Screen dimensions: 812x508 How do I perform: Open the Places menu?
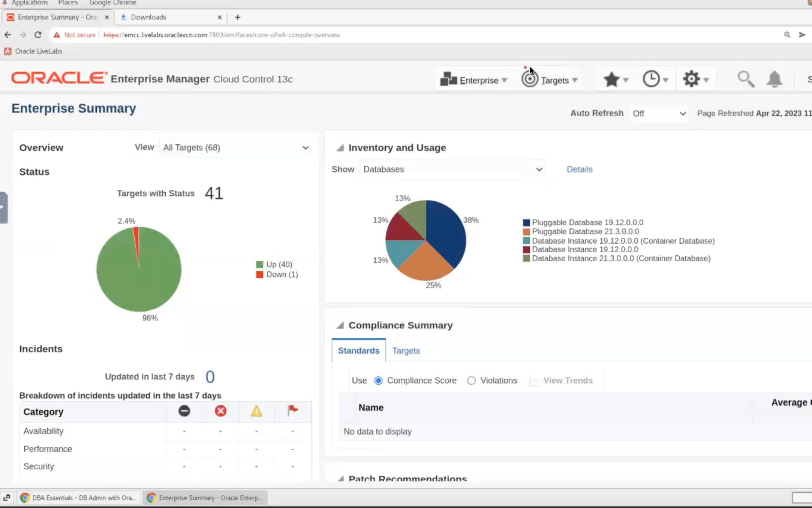(x=68, y=3)
